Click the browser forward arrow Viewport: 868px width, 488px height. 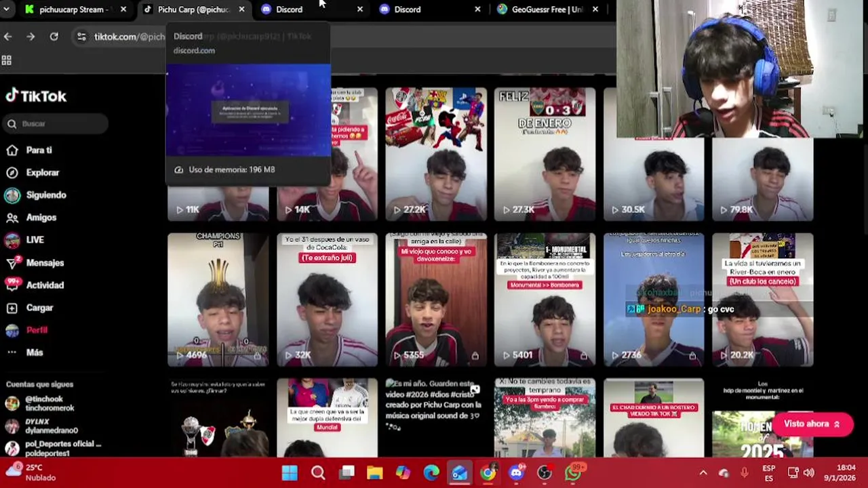(31, 37)
